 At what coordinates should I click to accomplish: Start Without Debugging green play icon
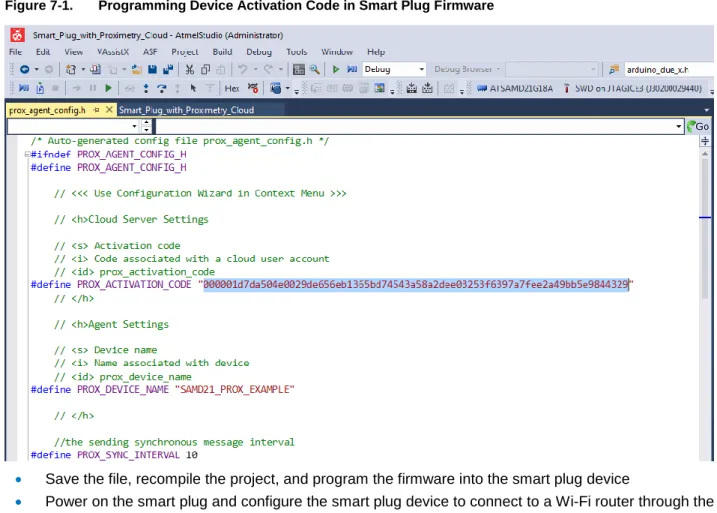pyautogui.click(x=336, y=69)
